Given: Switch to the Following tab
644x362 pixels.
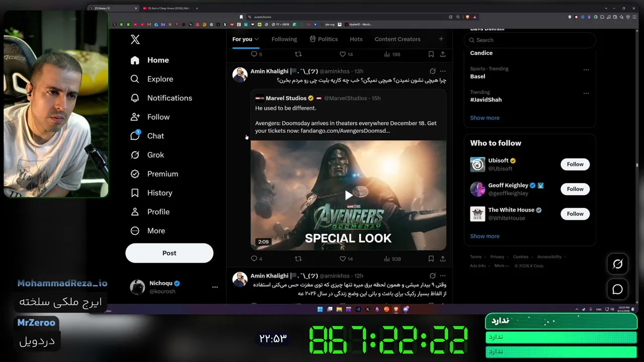Looking at the screenshot, I should 284,39.
